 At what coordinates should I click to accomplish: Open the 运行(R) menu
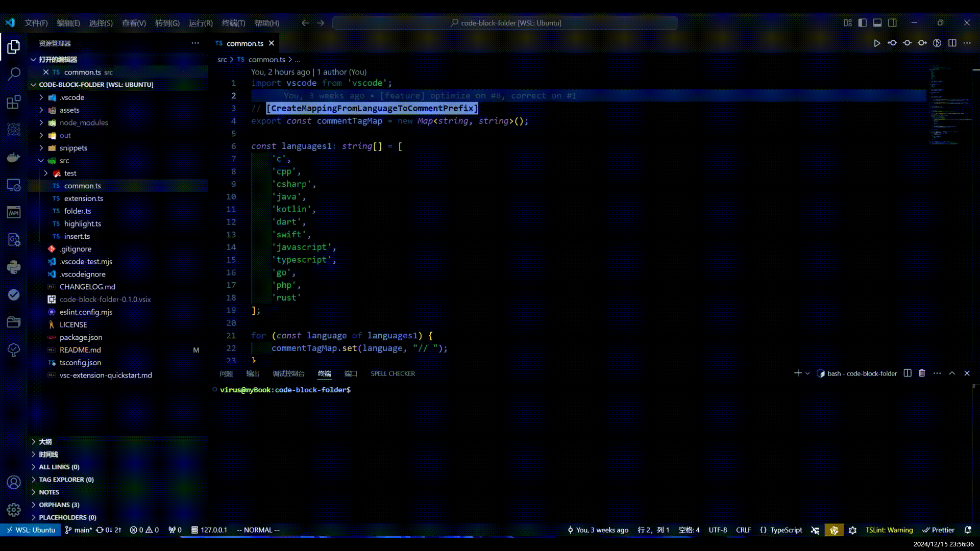(x=201, y=22)
